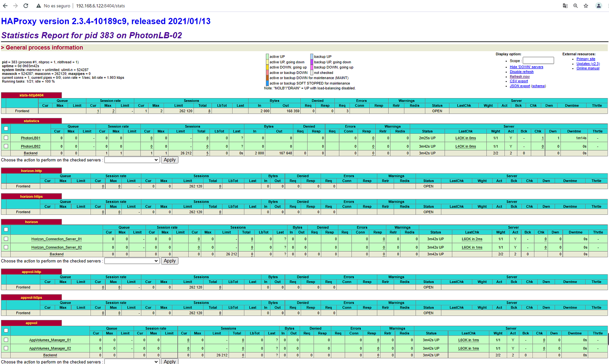Click the appvol-https section header

[31, 298]
